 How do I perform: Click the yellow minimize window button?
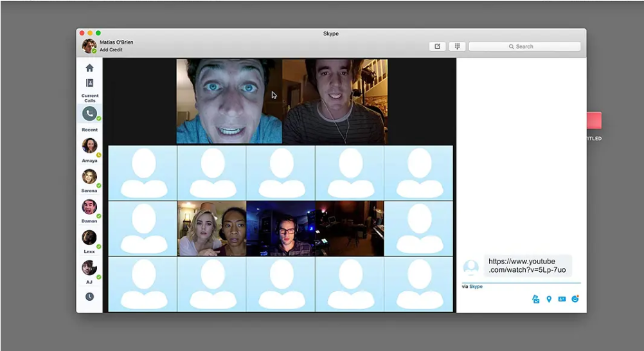pos(90,33)
